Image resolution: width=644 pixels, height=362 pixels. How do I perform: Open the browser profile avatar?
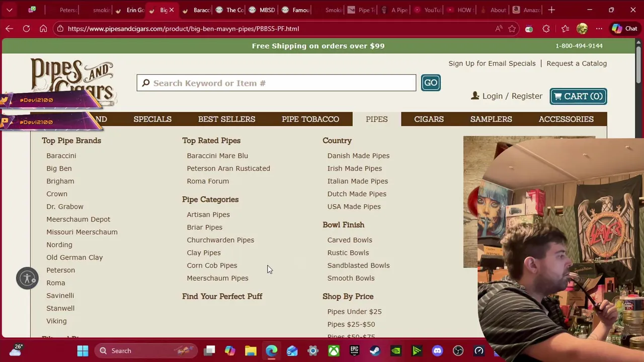point(582,29)
